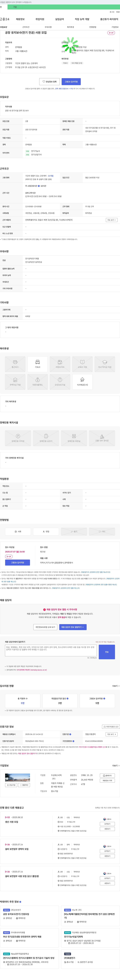120x980 pixels.
Task: Click the 개인정보보호법 상세 보기 button
Action: pos(45,627)
